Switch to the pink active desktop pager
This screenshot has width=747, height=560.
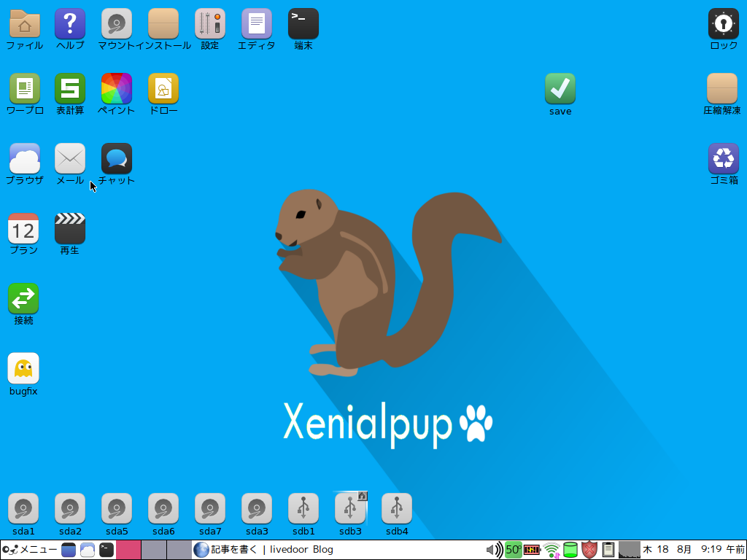tap(128, 550)
